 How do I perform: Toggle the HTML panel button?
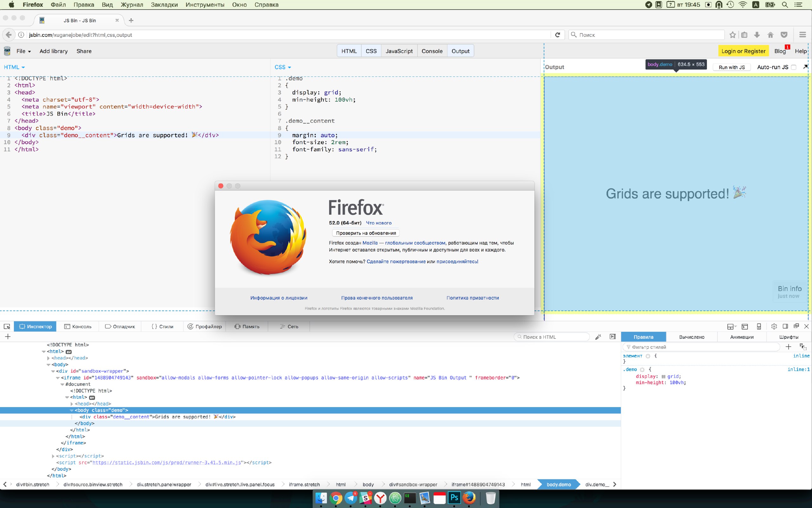pyautogui.click(x=349, y=51)
